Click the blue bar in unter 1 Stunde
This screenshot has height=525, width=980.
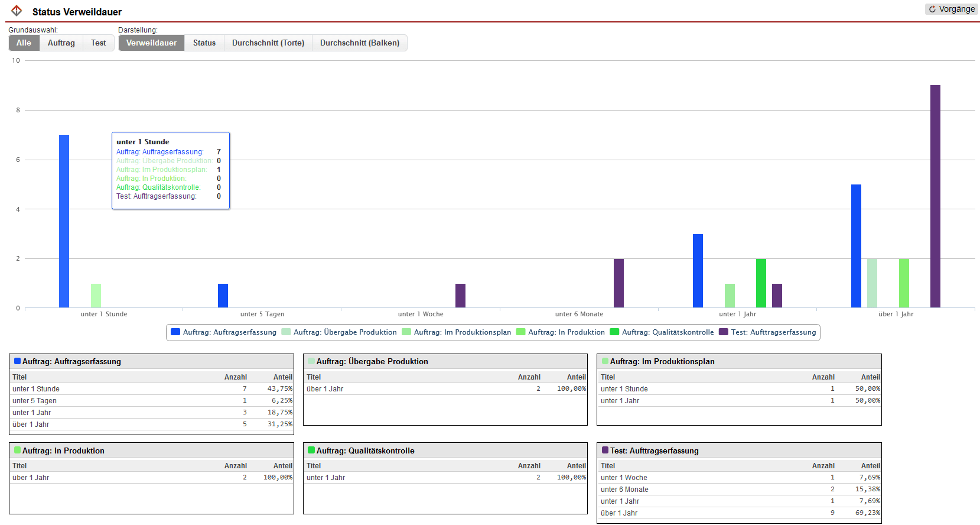64,221
